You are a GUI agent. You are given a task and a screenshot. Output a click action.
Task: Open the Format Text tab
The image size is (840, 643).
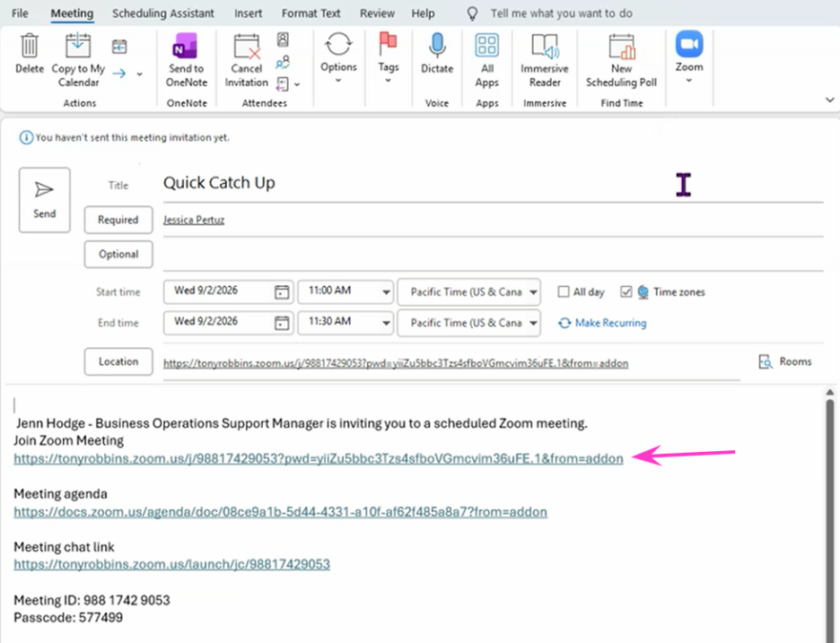311,13
